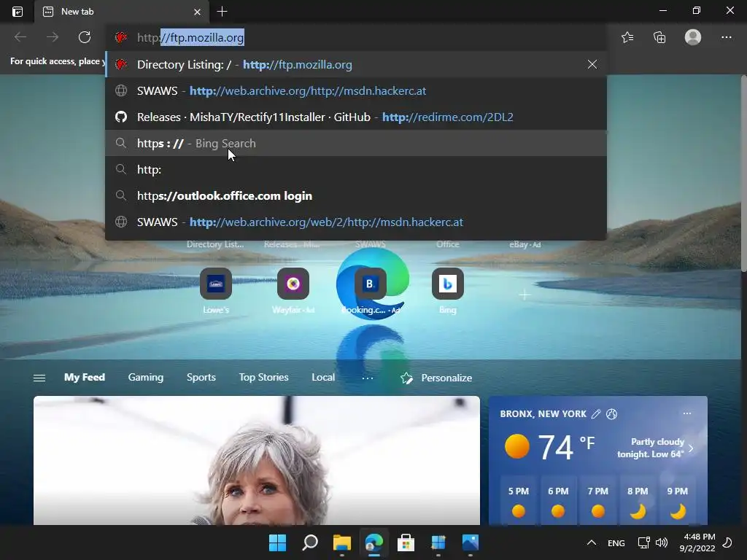Open weather card more options
Image resolution: width=747 pixels, height=560 pixels.
tap(686, 413)
